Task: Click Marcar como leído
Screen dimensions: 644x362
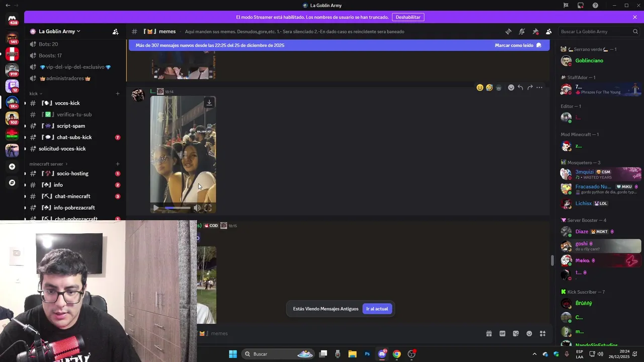Action: [518, 45]
